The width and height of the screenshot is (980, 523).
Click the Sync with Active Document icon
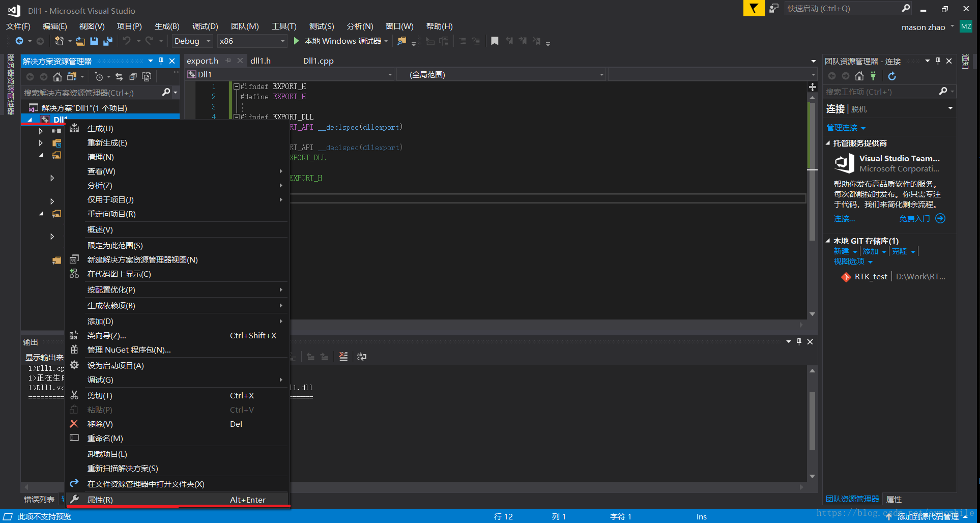click(x=119, y=77)
